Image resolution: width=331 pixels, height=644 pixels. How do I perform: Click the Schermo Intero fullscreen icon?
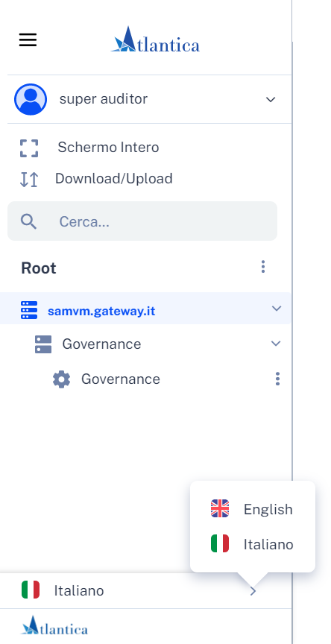point(29,148)
